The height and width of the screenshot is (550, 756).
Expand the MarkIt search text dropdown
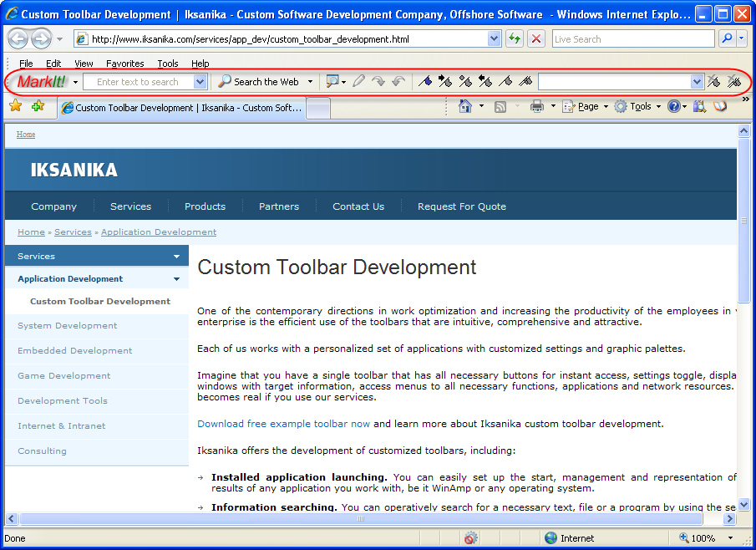pos(200,82)
